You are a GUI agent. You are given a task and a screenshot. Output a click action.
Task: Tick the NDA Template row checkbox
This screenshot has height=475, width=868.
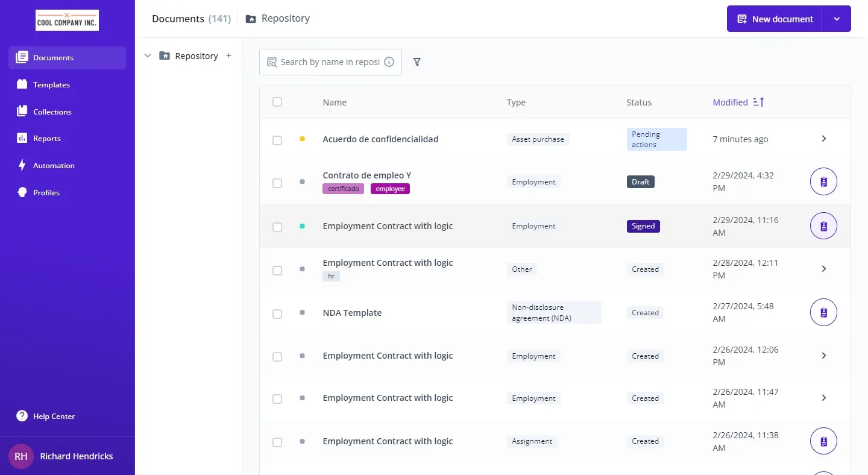(x=277, y=313)
